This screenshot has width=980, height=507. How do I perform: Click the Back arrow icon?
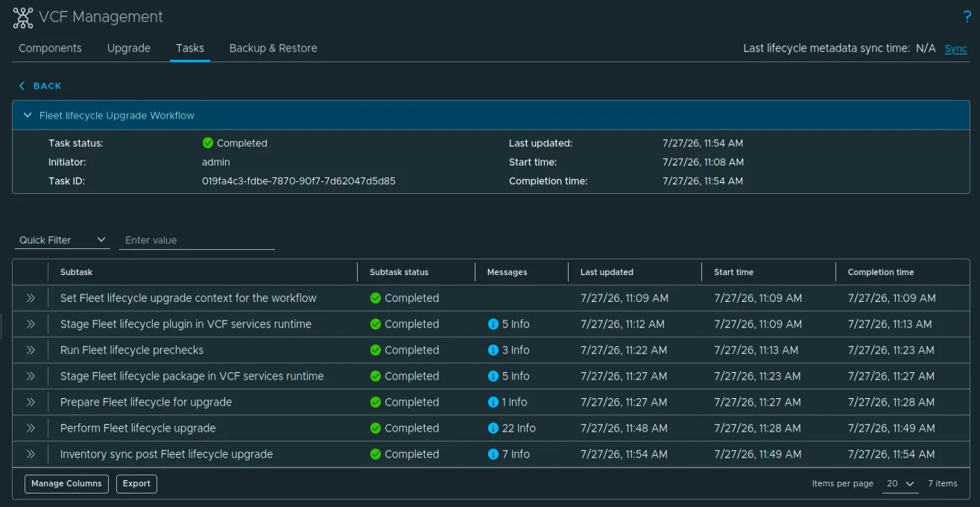point(22,86)
